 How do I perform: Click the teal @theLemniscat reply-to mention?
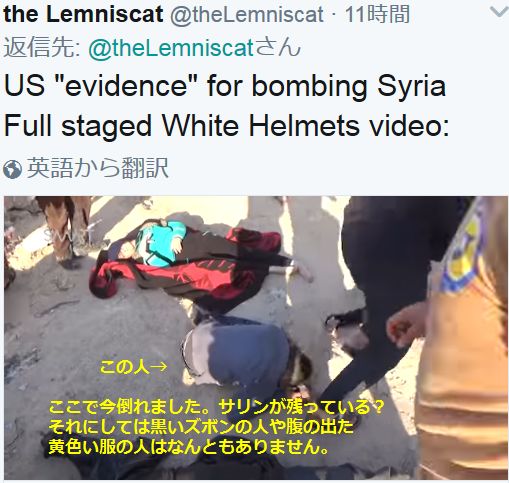pyautogui.click(x=171, y=48)
